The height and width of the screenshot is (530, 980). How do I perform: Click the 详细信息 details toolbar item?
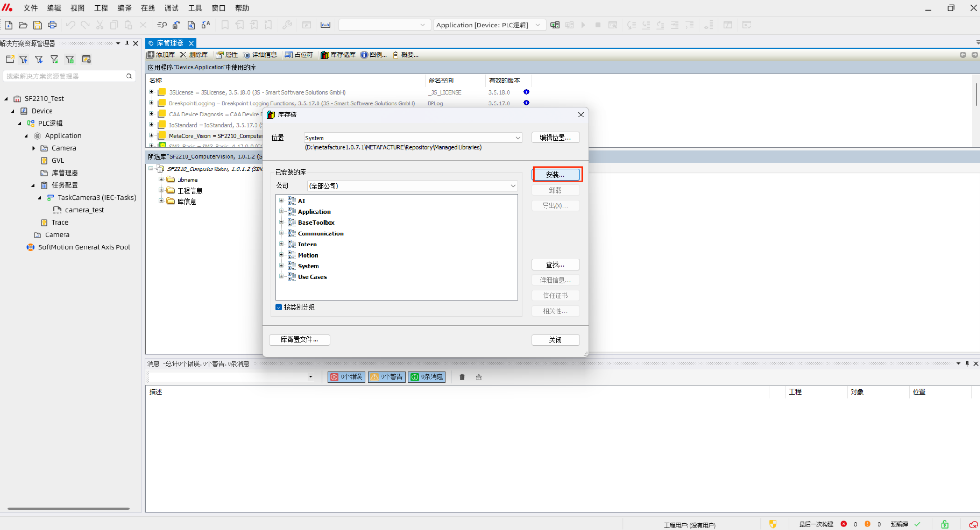(260, 55)
